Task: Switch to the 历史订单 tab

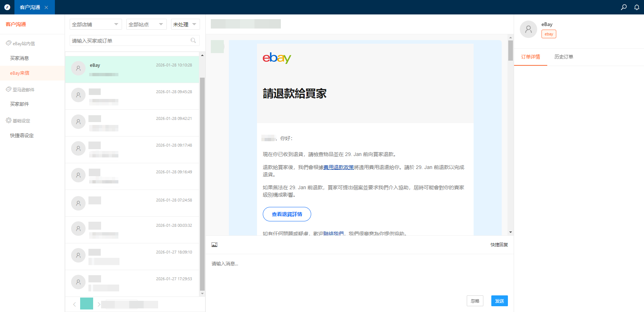Action: (563, 57)
